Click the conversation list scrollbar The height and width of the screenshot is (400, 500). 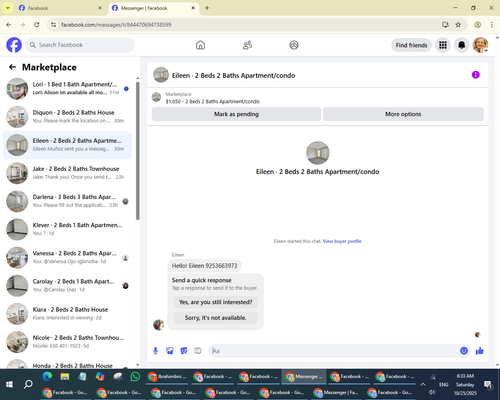[x=138, y=150]
